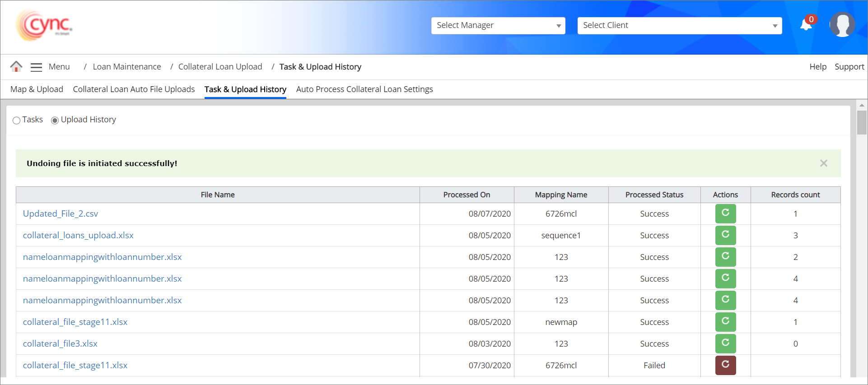This screenshot has height=385, width=868.
Task: Click the vertical scrollbar up arrow
Action: tap(862, 105)
